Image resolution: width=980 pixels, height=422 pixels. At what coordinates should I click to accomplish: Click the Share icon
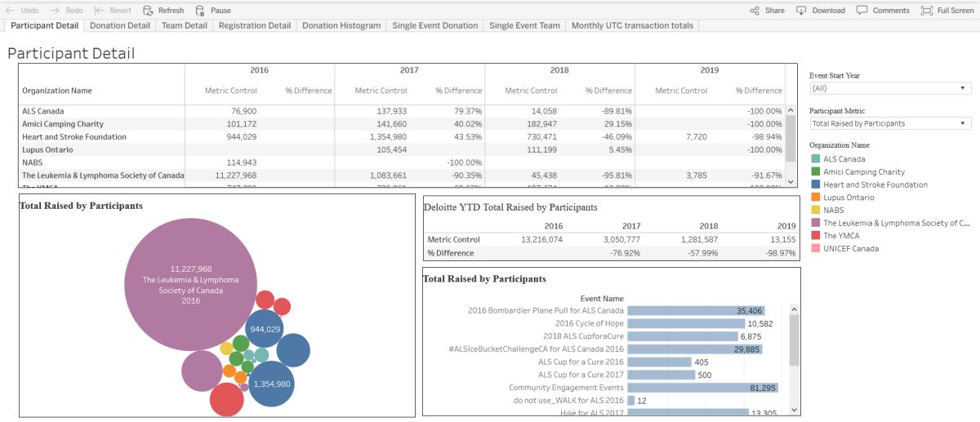pyautogui.click(x=755, y=11)
